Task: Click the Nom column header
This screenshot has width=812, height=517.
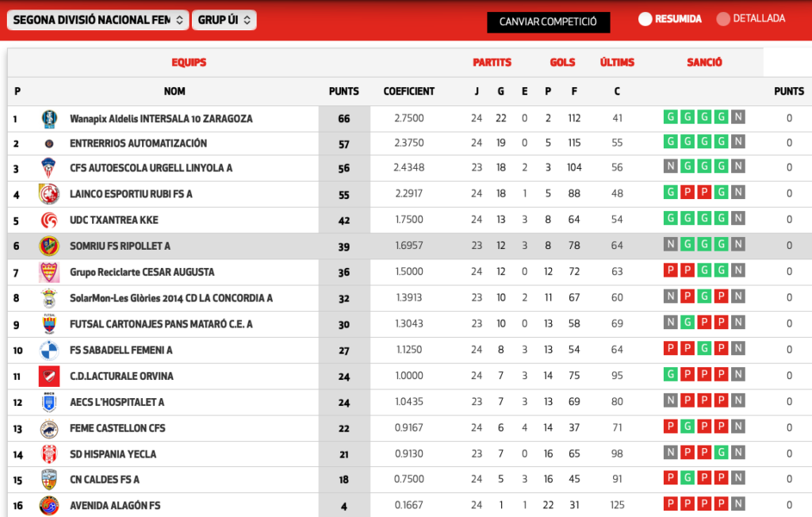Action: (174, 91)
